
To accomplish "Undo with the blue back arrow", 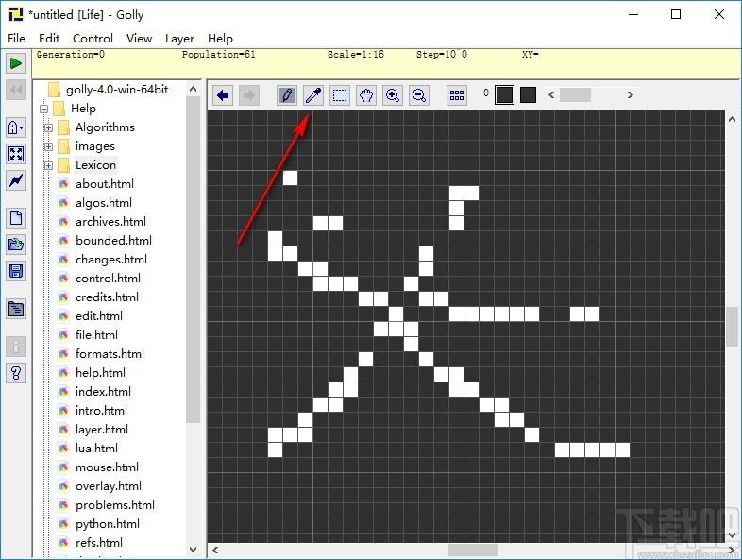I will [223, 95].
